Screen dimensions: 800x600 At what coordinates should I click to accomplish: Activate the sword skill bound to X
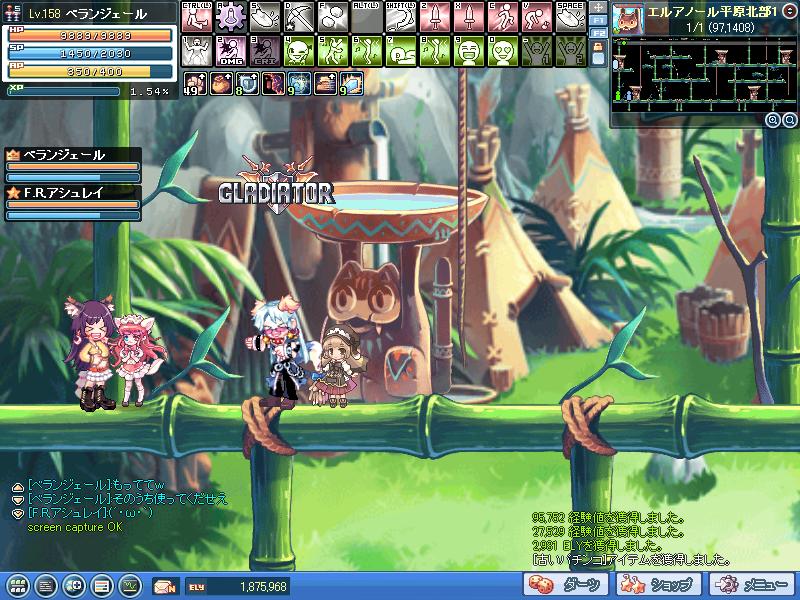coord(469,16)
